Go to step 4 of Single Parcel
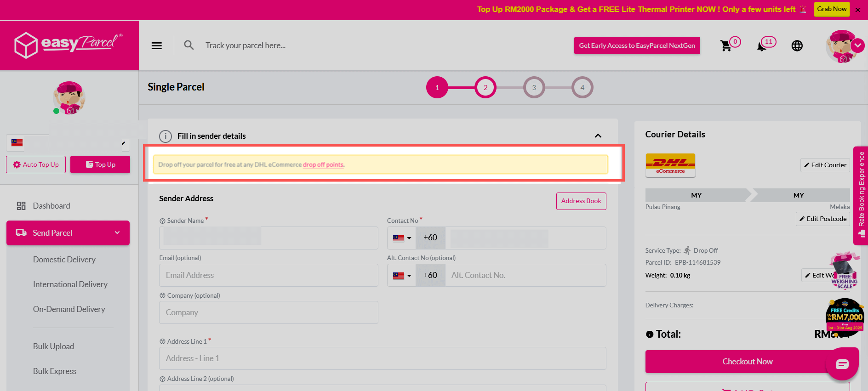This screenshot has width=868, height=391. [582, 87]
